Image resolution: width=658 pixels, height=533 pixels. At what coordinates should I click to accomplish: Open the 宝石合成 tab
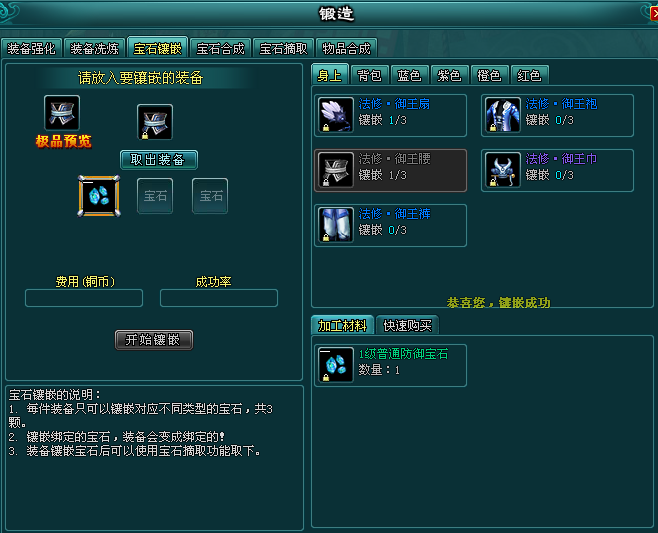pos(220,49)
